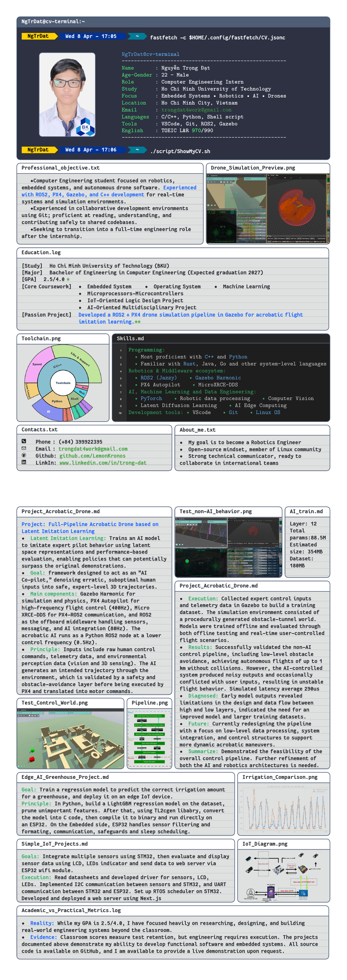Click the 'About_me.txt' panel title
Viewport: 347px width, 980px height.
pos(197,430)
